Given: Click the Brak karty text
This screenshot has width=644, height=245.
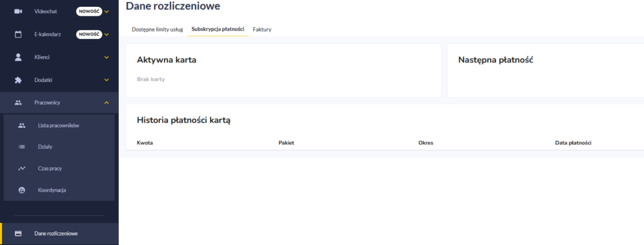Looking at the screenshot, I should 151,79.
